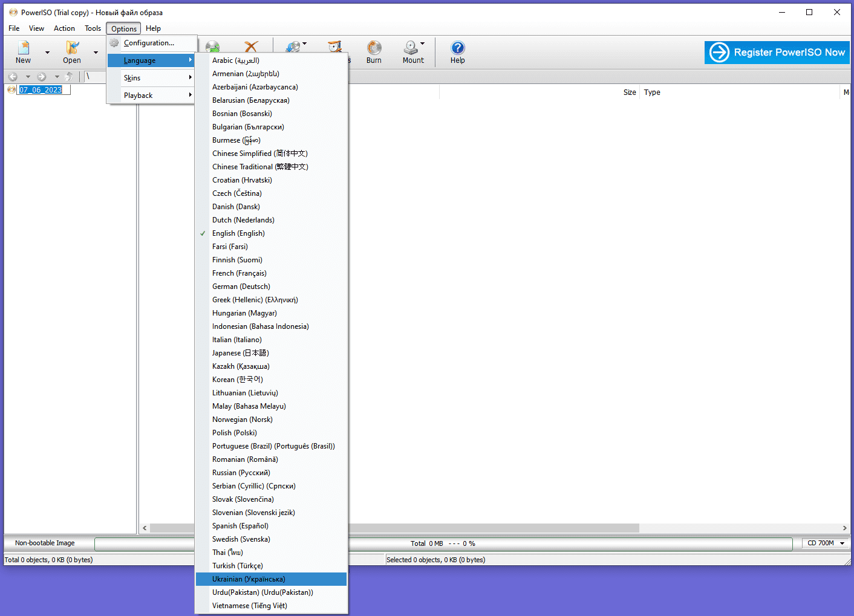Select Vietnamese (Tiếng Việt) language
The image size is (854, 616).
click(x=272, y=606)
